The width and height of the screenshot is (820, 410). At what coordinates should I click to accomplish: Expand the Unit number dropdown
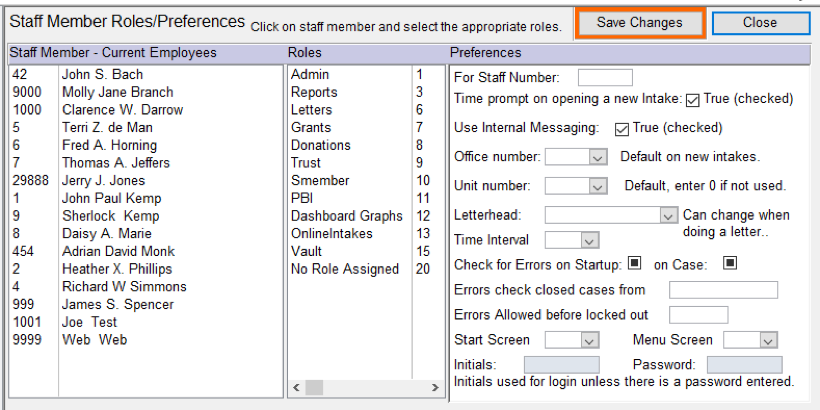(597, 186)
